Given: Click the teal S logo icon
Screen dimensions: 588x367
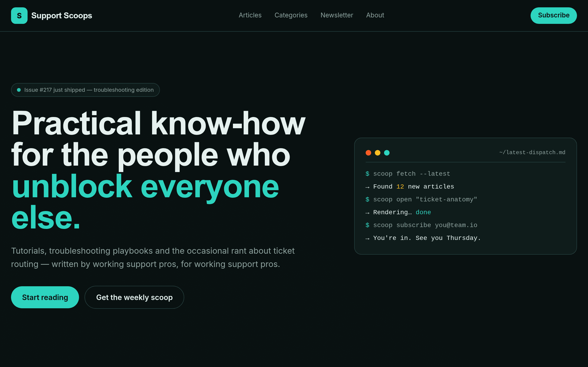Looking at the screenshot, I should pos(19,16).
